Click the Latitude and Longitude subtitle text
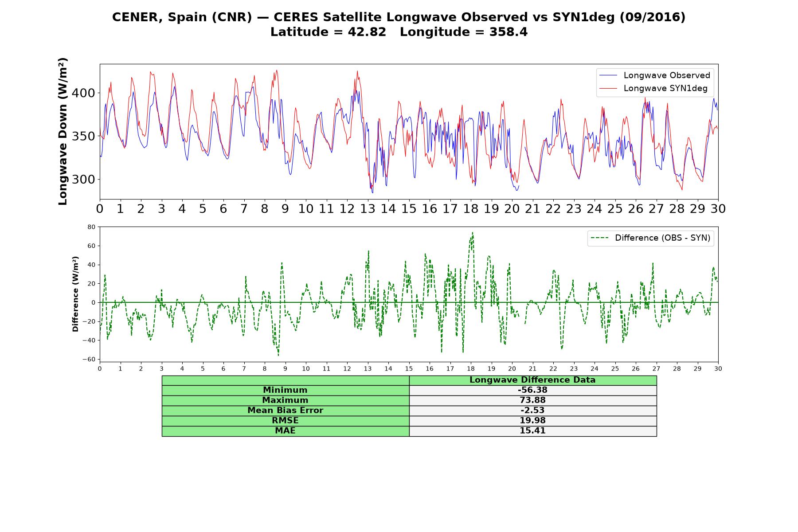Screen dimensions: 798x532 click(x=399, y=32)
